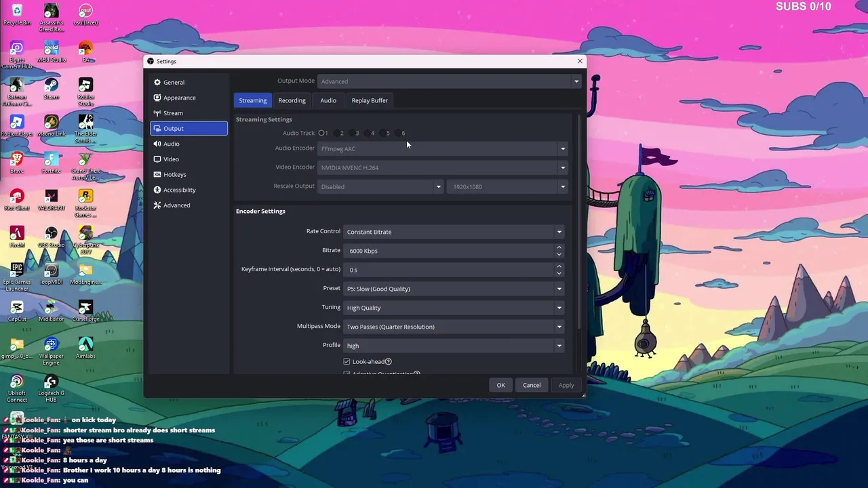Open the Grand Theft Auto V shortcut
The height and width of the screenshot is (488, 868).
[85, 166]
